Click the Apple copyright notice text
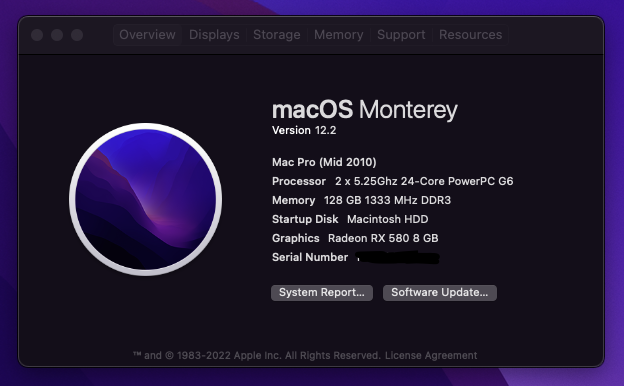This screenshot has width=624, height=386. tap(257, 355)
